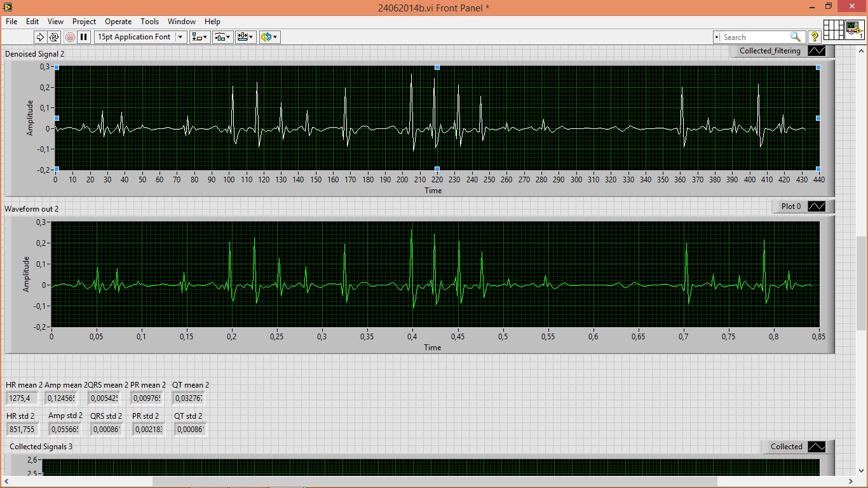Open the Align Objects dropdown

tap(200, 37)
